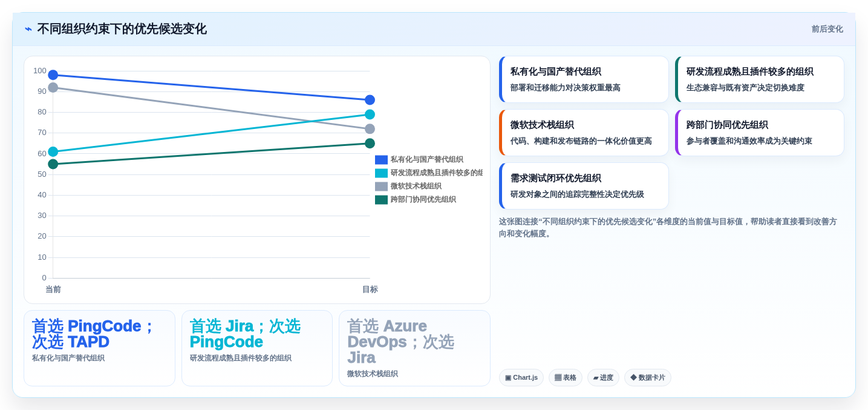
Task: Click the 进度 tag chip
Action: 603,378
